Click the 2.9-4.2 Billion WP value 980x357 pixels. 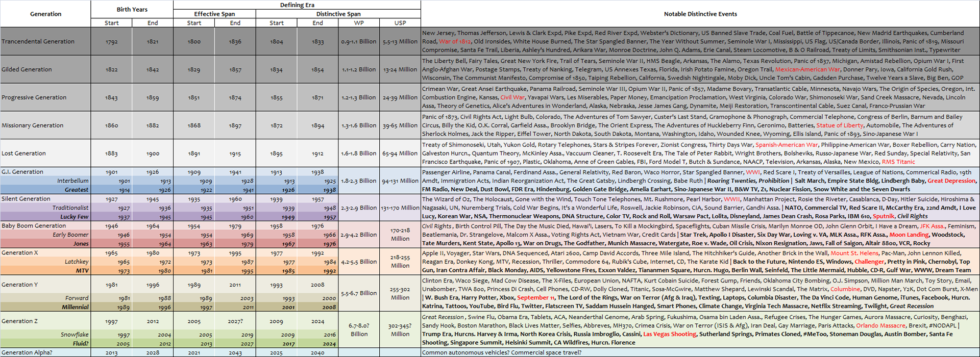pos(359,235)
